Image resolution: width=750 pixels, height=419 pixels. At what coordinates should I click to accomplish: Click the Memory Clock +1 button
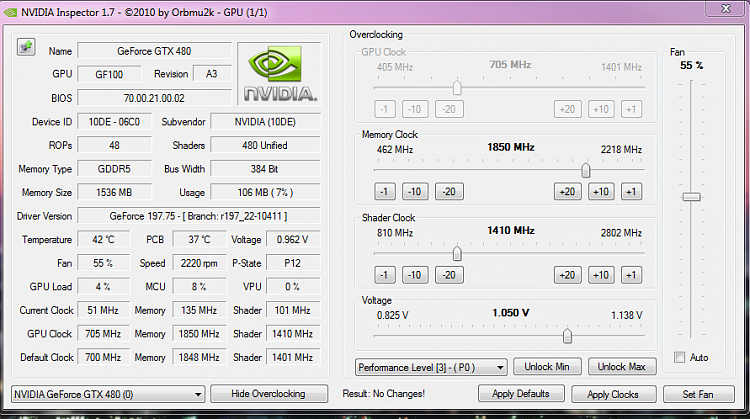pos(631,191)
